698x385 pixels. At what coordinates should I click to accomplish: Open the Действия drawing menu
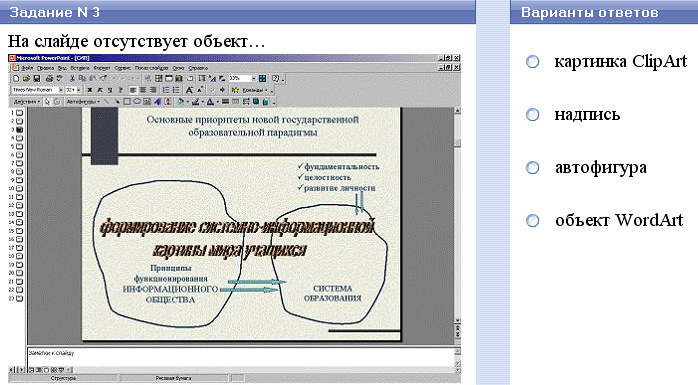[27, 101]
